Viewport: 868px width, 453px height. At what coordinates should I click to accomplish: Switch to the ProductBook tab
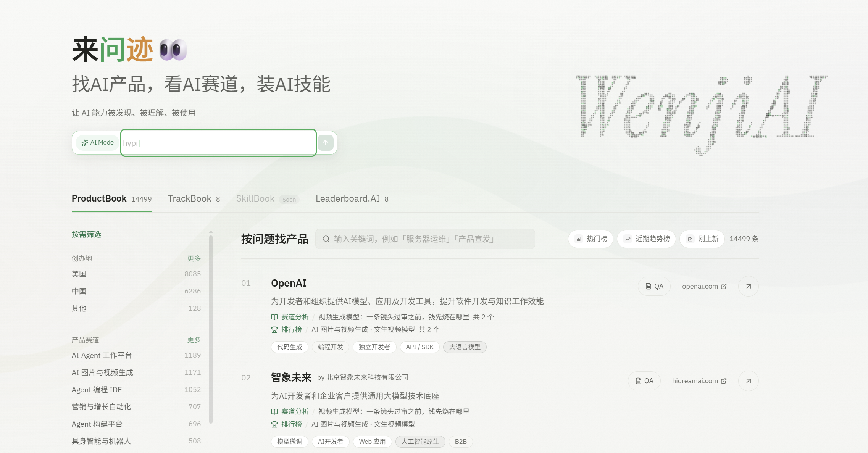coord(111,199)
